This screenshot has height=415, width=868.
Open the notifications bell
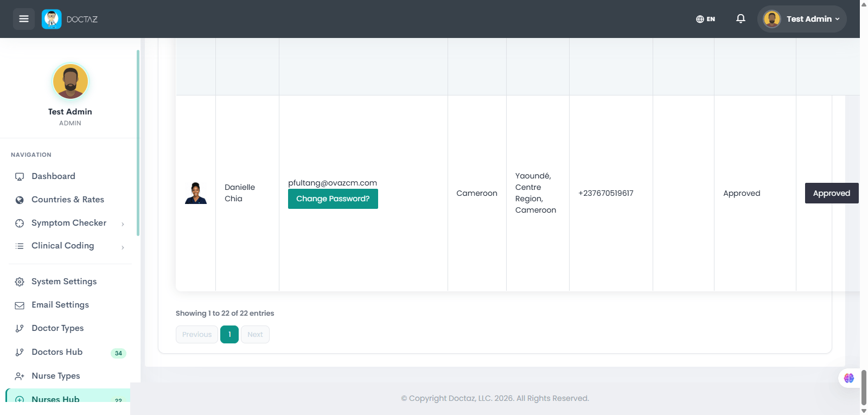[x=741, y=19]
